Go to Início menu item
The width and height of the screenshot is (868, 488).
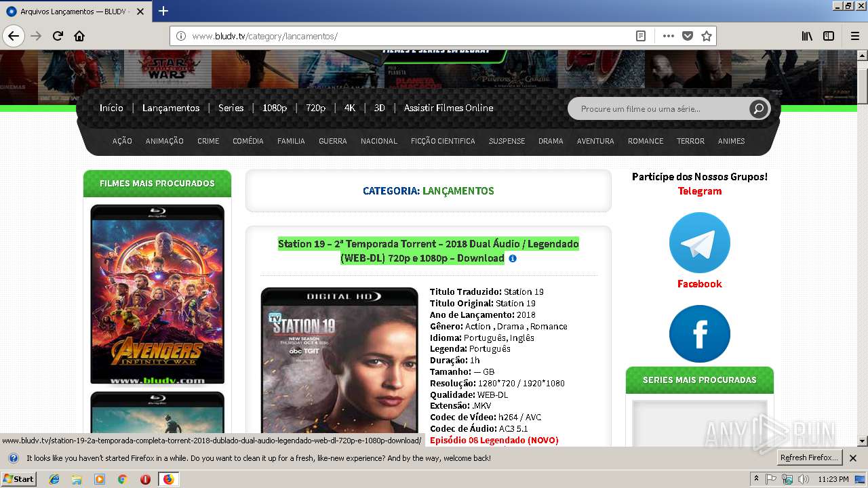pos(111,108)
